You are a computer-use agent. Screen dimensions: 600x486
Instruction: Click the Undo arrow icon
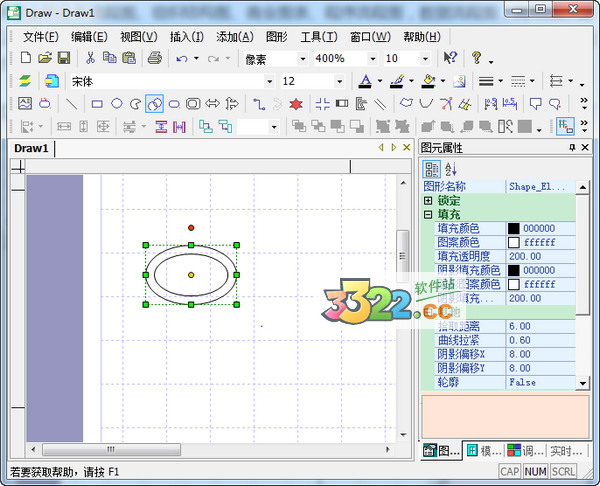(181, 59)
